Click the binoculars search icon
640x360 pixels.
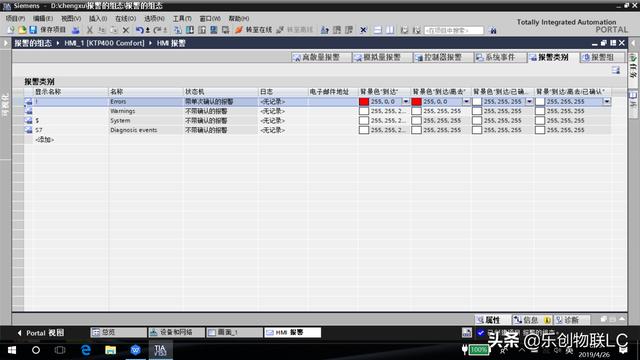[493, 30]
